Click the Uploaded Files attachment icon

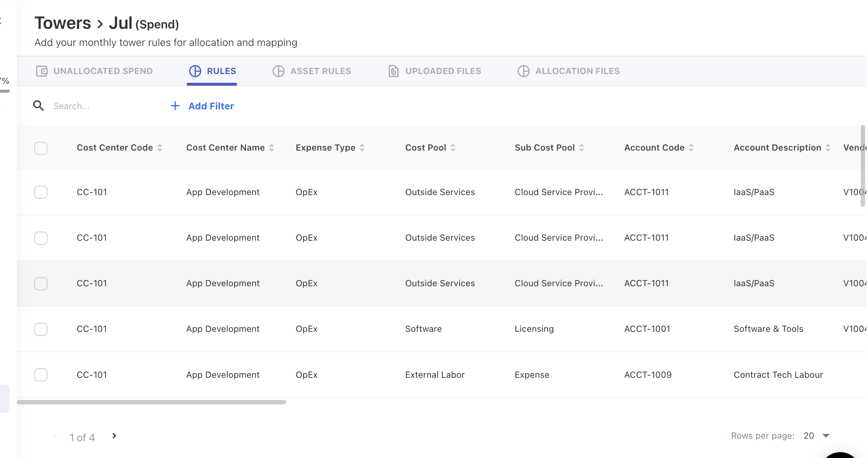pyautogui.click(x=393, y=71)
